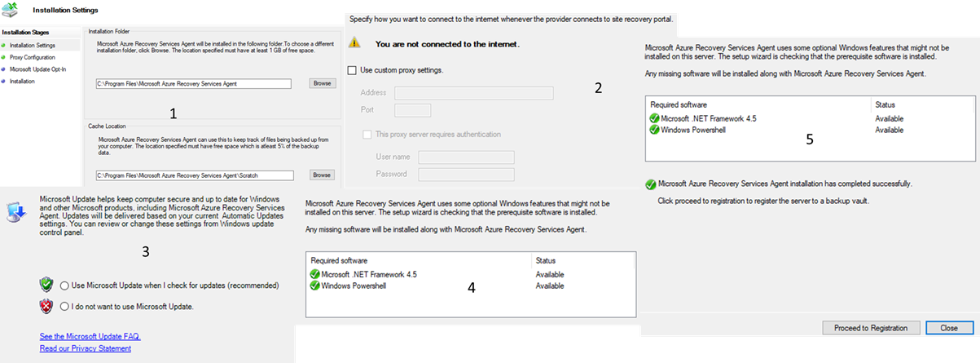This screenshot has height=363, width=980.
Task: Click Status column header in panel numbered 4
Action: (x=545, y=260)
